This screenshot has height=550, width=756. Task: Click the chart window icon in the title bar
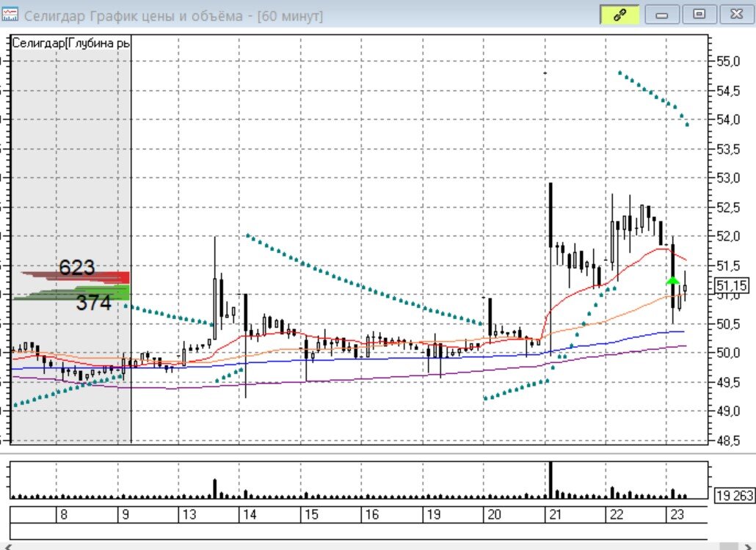click(x=10, y=15)
